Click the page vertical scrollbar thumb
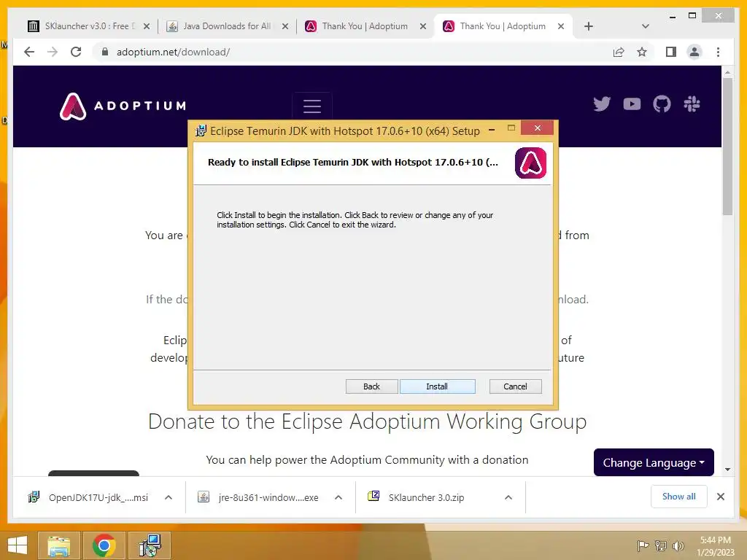This screenshot has height=560, width=747. point(727,147)
